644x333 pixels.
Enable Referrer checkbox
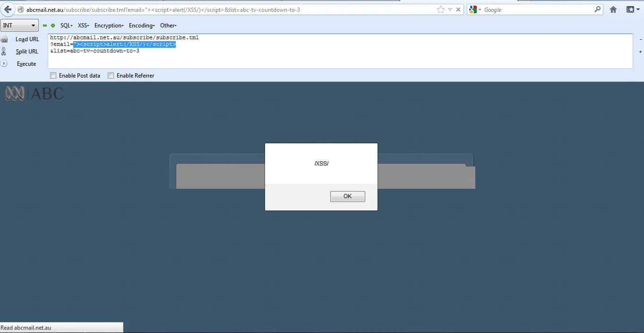[x=111, y=75]
